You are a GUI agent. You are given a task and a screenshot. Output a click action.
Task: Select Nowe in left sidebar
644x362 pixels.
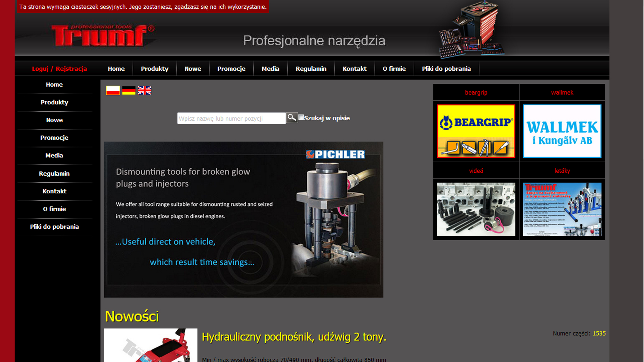[x=54, y=120]
